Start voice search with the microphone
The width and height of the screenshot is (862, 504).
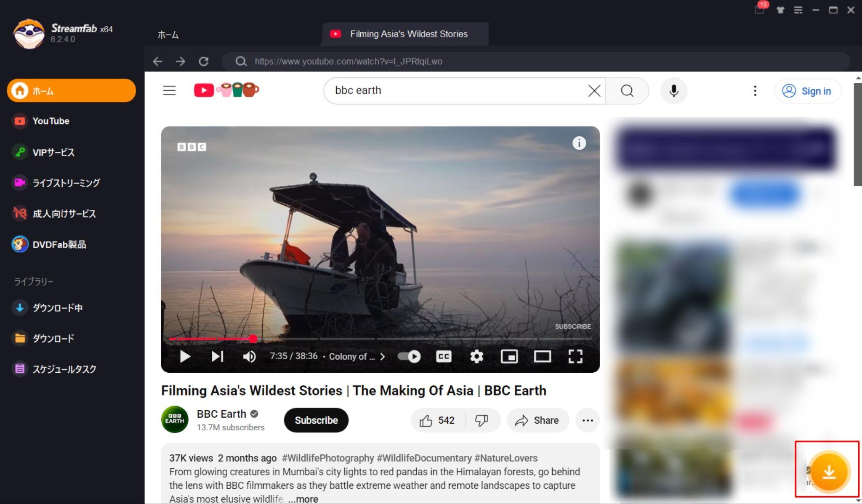tap(673, 90)
